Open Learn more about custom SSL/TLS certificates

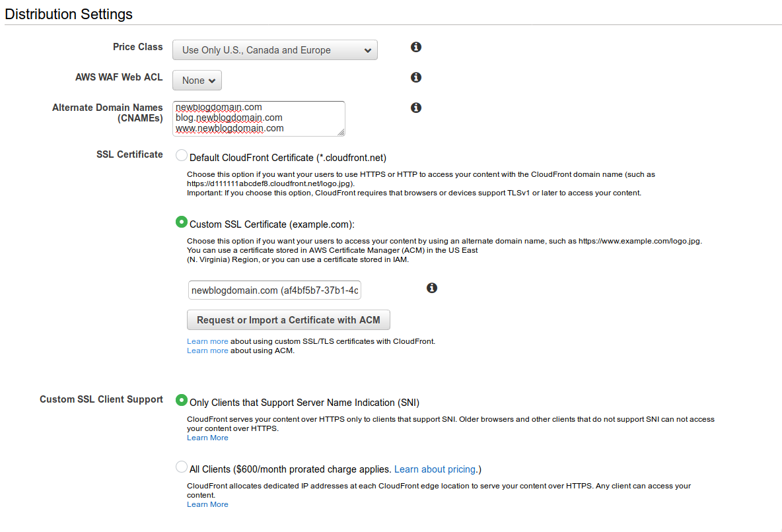207,341
